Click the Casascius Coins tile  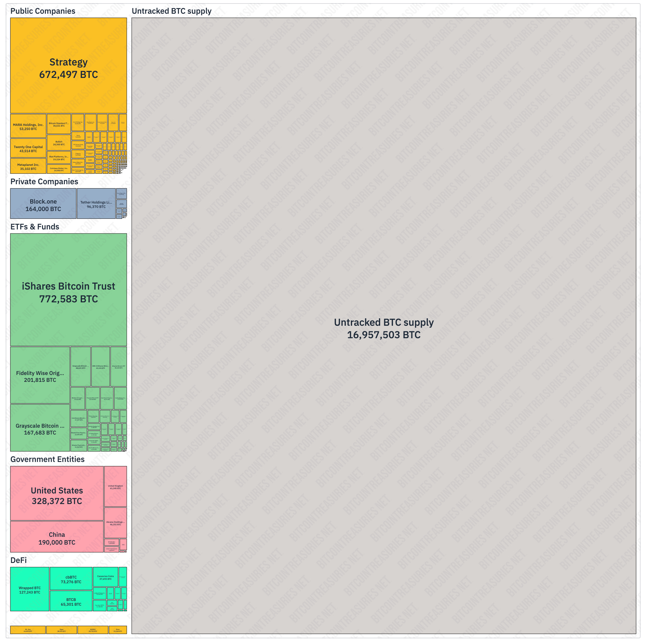pyautogui.click(x=106, y=577)
